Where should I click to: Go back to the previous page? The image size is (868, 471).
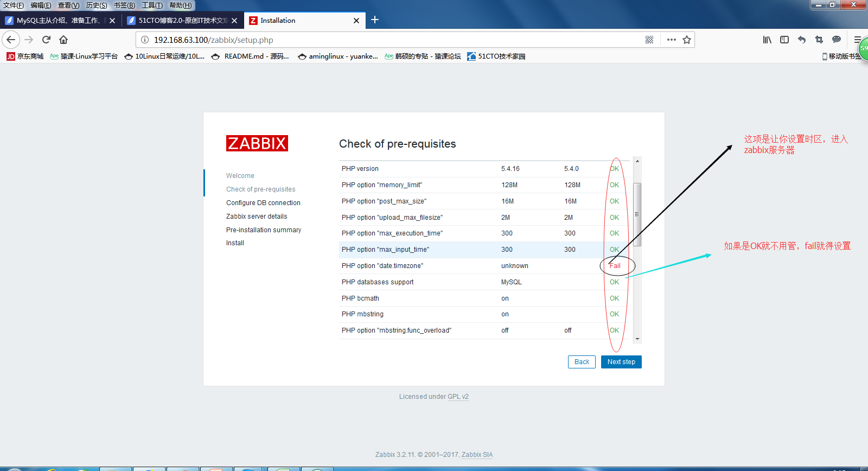pos(11,40)
